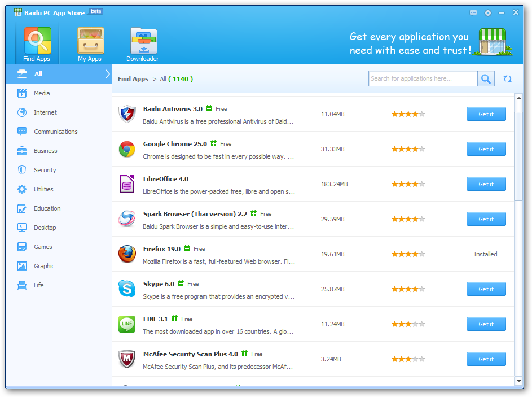Select the Graphic category
Viewport: 532px width, 397px height.
[59, 265]
